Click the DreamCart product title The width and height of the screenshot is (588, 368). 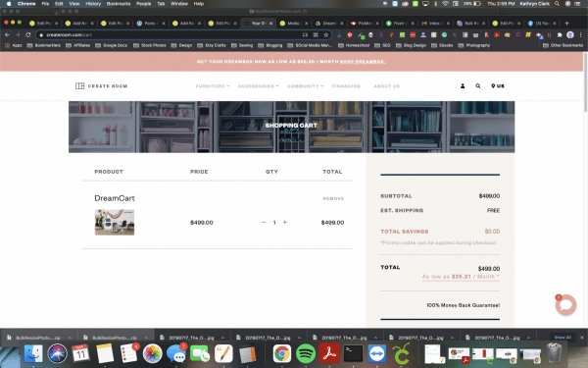115,198
